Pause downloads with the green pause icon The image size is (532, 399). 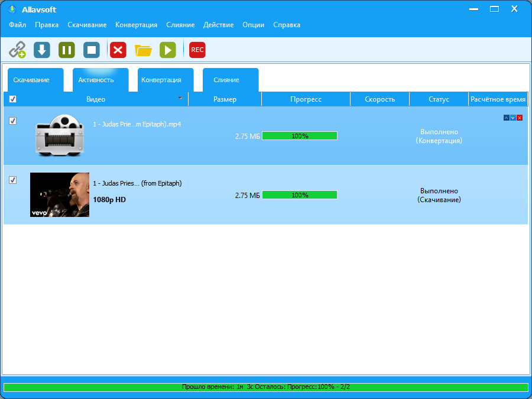(66, 50)
